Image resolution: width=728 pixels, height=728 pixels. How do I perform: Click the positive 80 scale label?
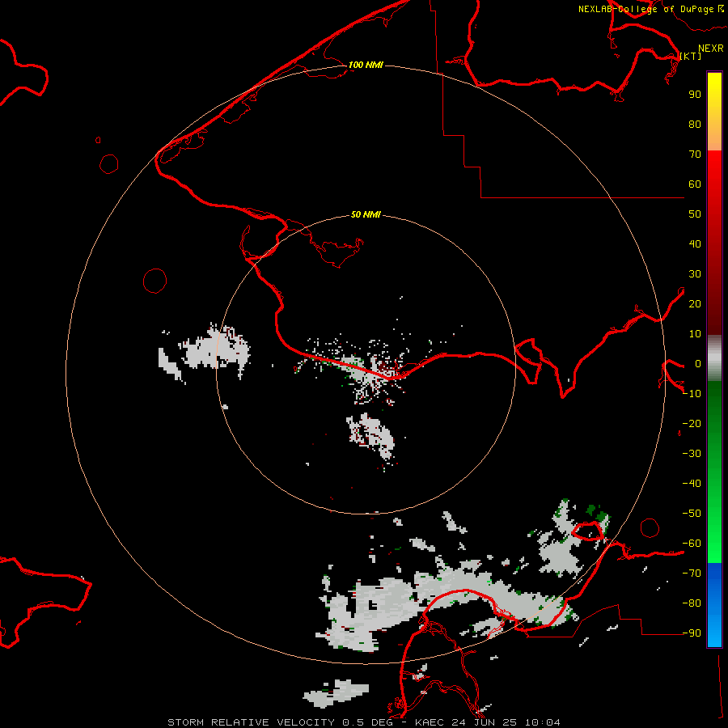coord(695,124)
